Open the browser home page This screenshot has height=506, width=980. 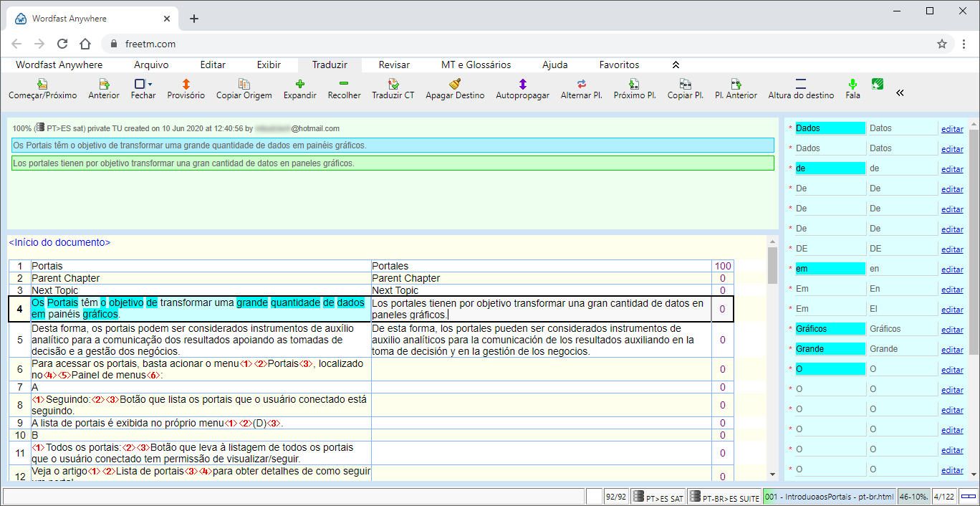[x=85, y=44]
